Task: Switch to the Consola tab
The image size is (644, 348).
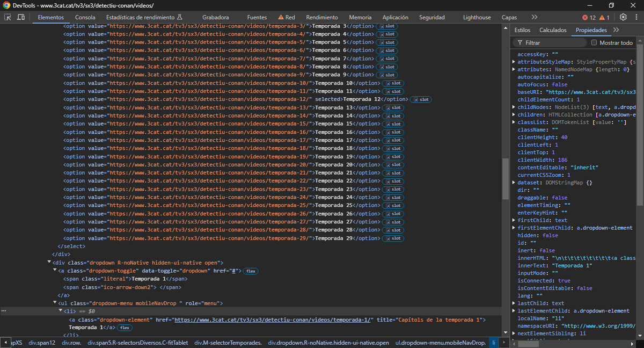Action: (x=85, y=17)
